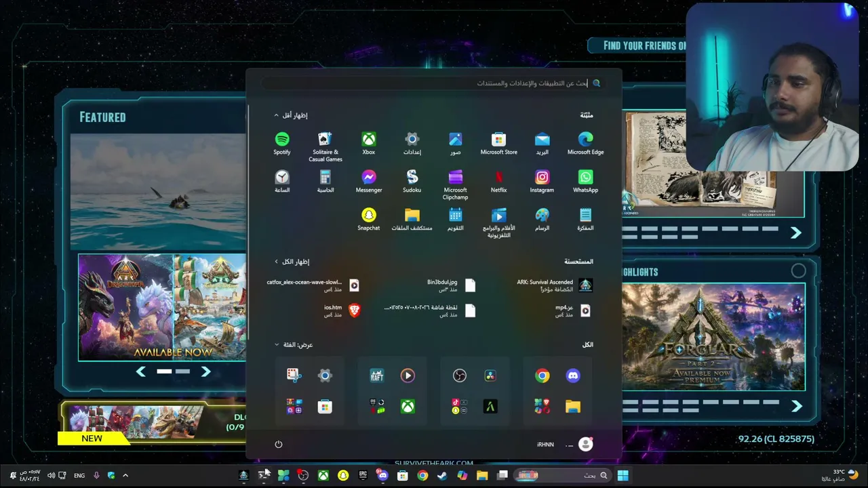Viewport: 868px width, 488px height.
Task: Expand recommended list with إظهار الكل
Action: click(x=292, y=262)
